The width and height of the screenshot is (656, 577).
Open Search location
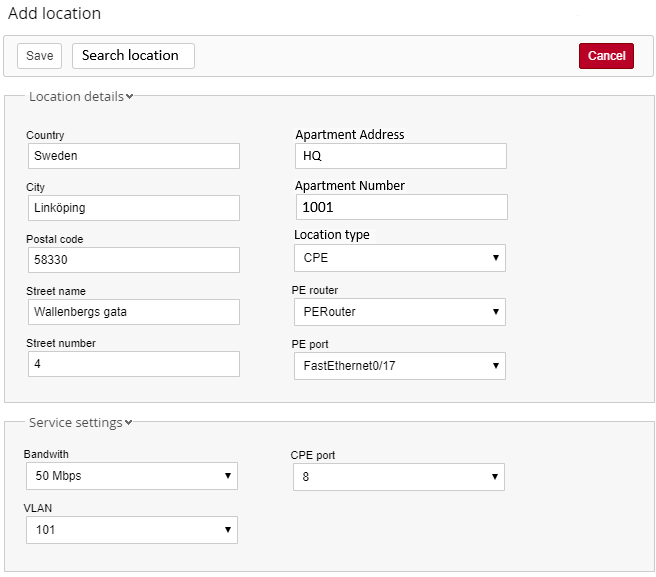133,56
